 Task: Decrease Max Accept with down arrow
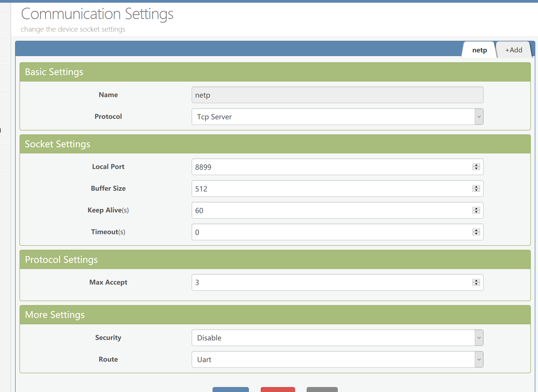pyautogui.click(x=476, y=284)
